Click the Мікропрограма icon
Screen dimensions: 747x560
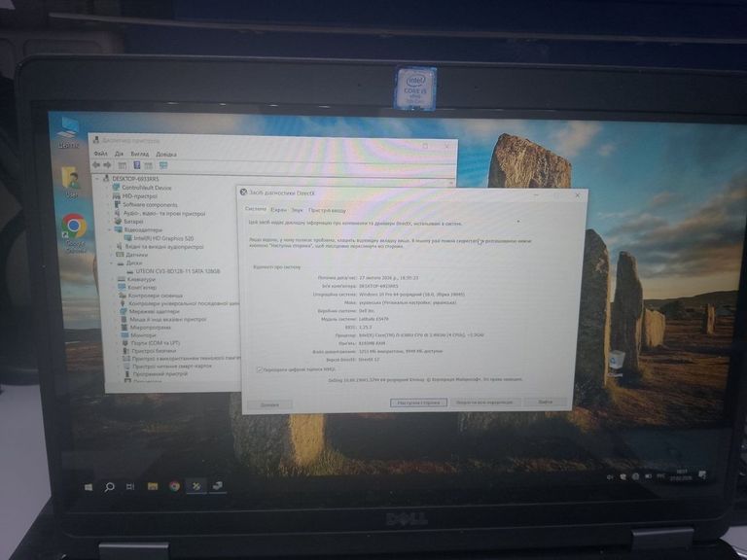(x=124, y=327)
